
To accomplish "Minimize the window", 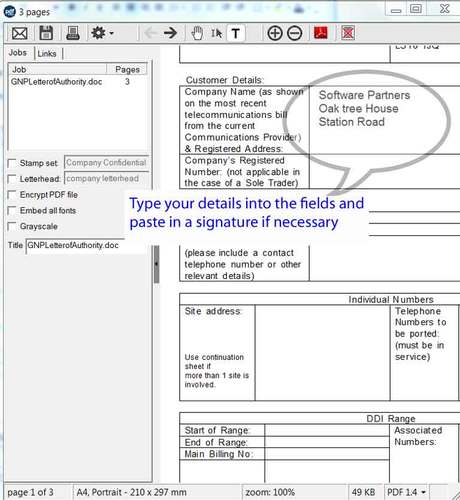I will click(x=396, y=10).
